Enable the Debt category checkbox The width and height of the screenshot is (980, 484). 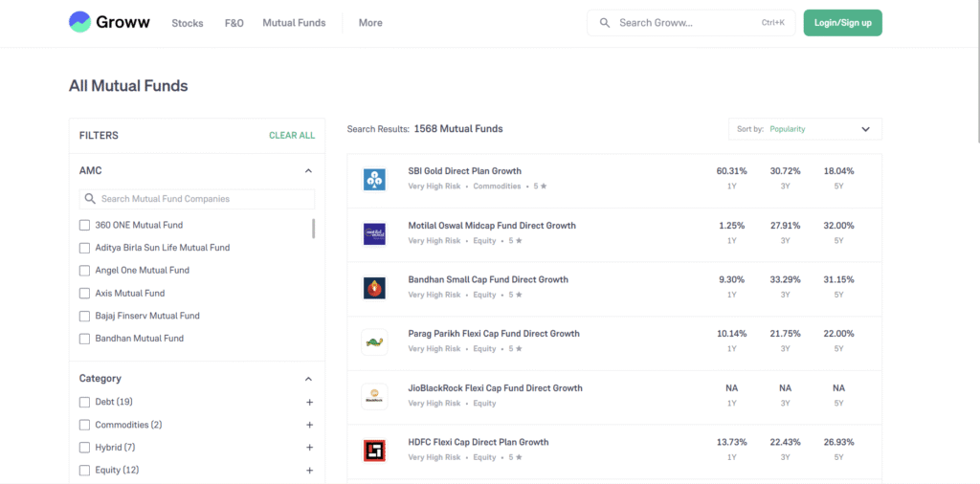(x=85, y=402)
